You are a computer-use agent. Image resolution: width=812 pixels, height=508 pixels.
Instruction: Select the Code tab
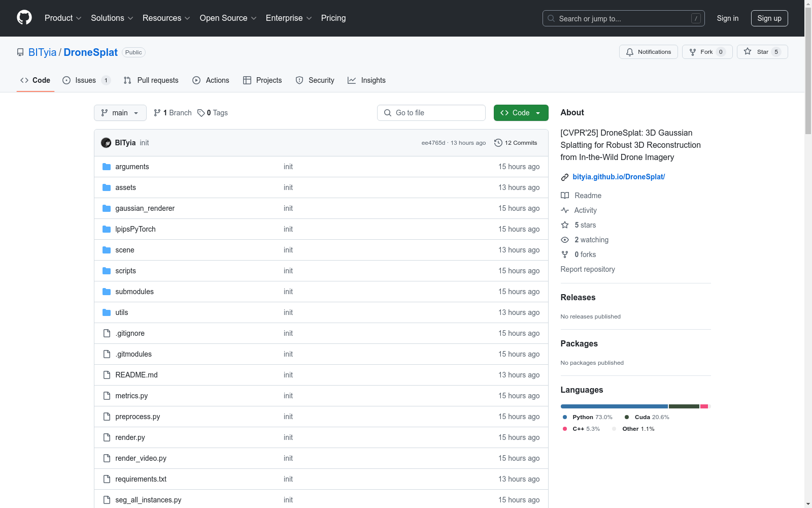pos(36,80)
